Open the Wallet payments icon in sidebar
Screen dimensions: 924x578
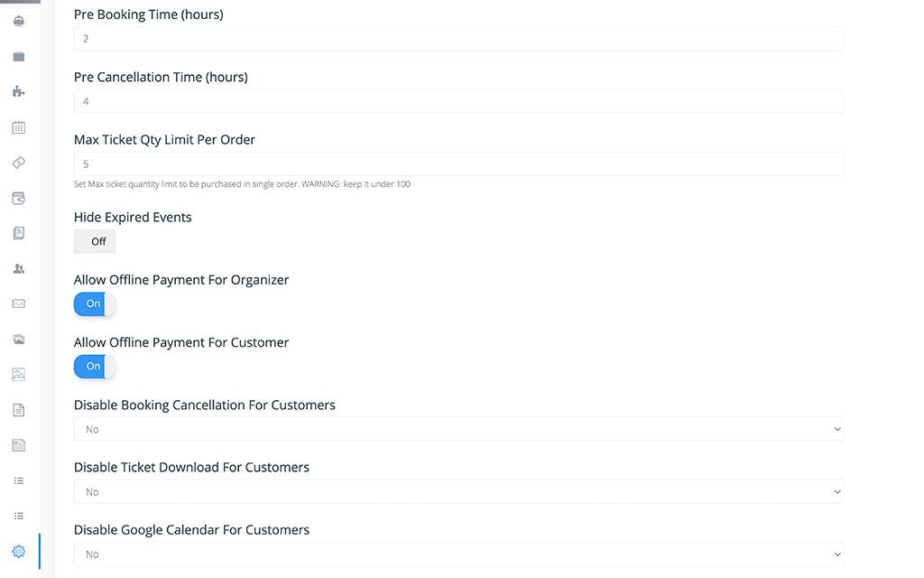[x=18, y=198]
